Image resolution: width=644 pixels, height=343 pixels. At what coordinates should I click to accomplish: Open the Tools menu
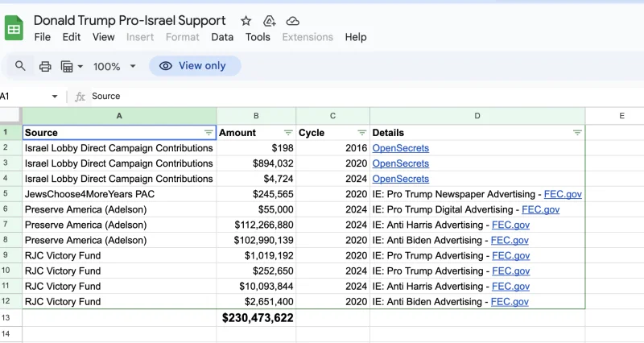coord(258,37)
